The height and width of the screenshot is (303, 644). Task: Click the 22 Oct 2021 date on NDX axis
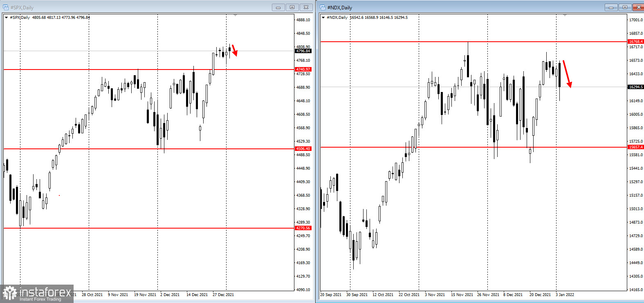click(x=409, y=295)
